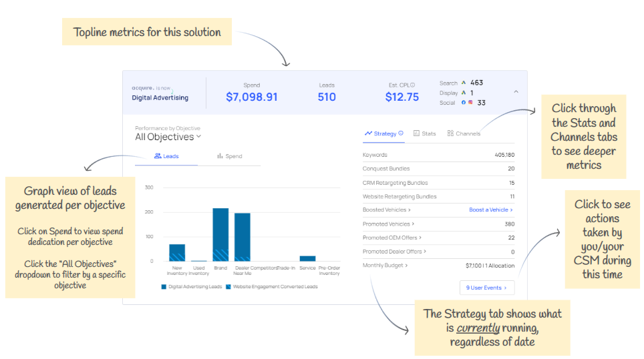Image resolution: width=644 pixels, height=359 pixels.
Task: Open the All Objectives dropdown
Action: pos(168,137)
